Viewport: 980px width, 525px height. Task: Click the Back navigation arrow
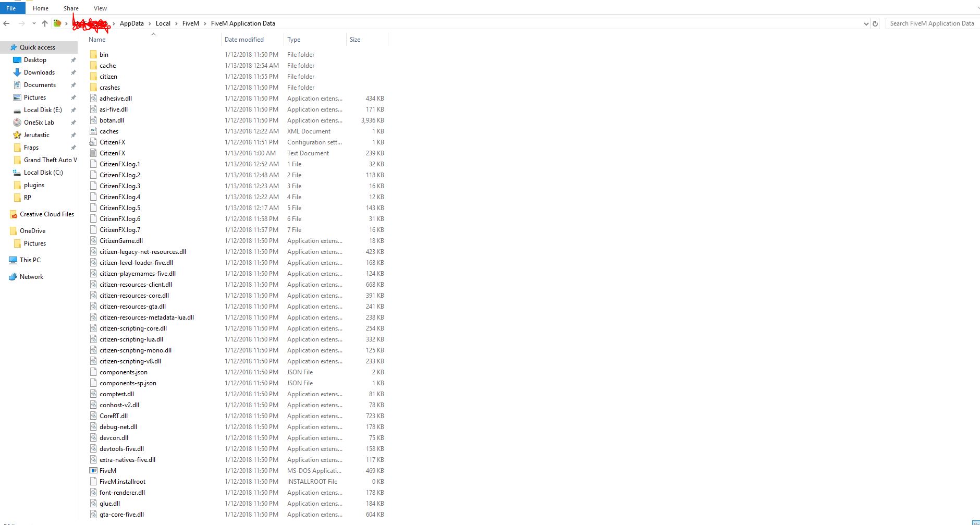pyautogui.click(x=6, y=23)
